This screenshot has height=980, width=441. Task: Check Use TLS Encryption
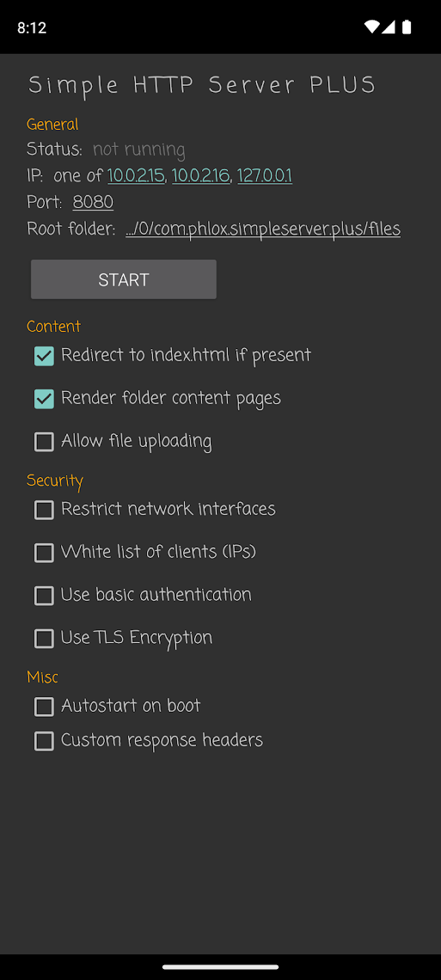(x=44, y=638)
